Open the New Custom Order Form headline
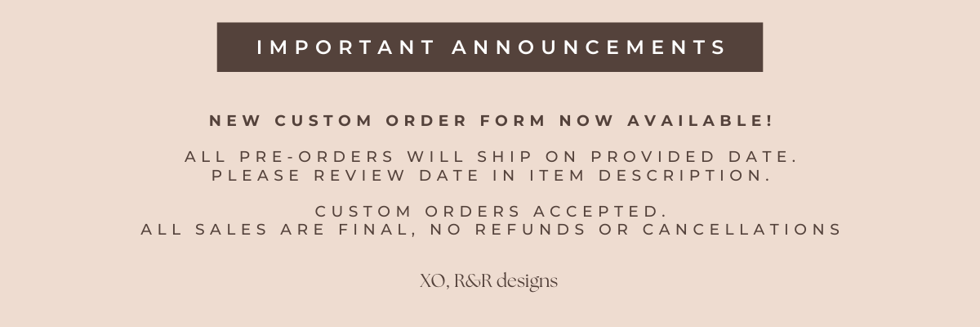 [490, 120]
